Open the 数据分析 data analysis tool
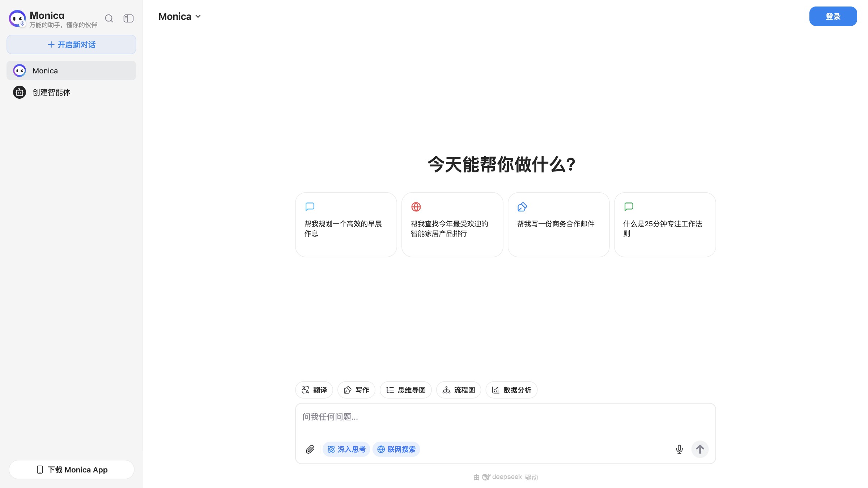Viewport: 868px width, 488px height. [x=511, y=390]
